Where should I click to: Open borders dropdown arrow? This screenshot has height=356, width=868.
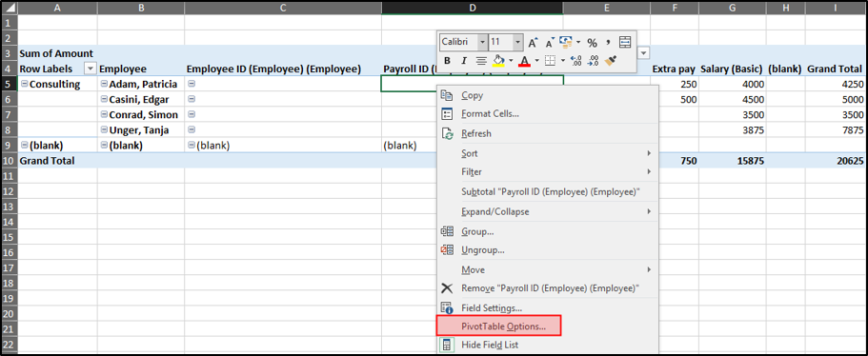[562, 61]
